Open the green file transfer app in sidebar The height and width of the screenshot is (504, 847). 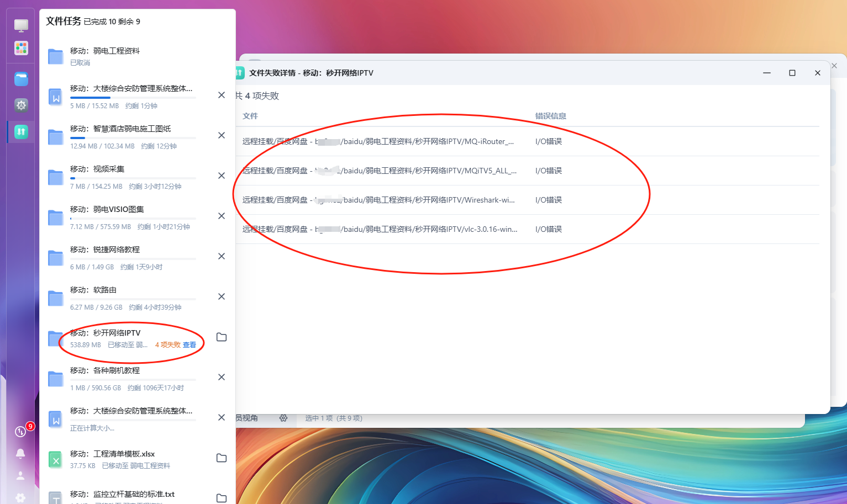20,132
